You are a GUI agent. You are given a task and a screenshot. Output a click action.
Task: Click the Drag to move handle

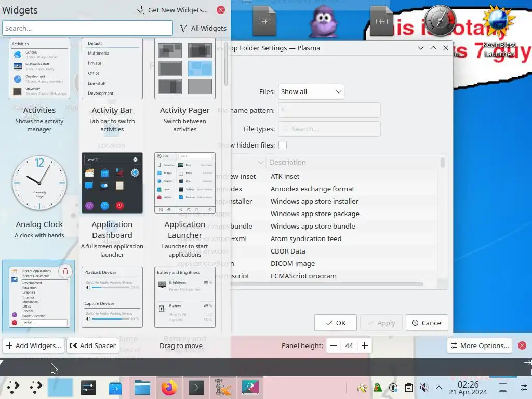point(181,345)
